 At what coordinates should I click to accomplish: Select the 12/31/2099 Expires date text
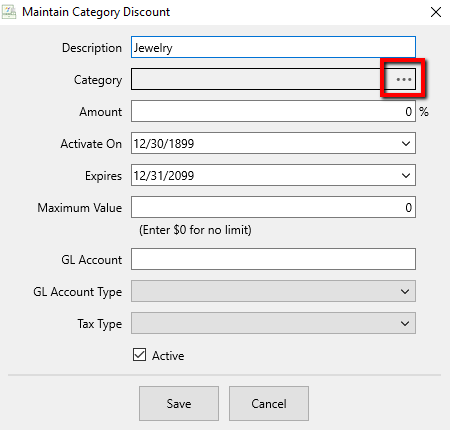(x=164, y=176)
